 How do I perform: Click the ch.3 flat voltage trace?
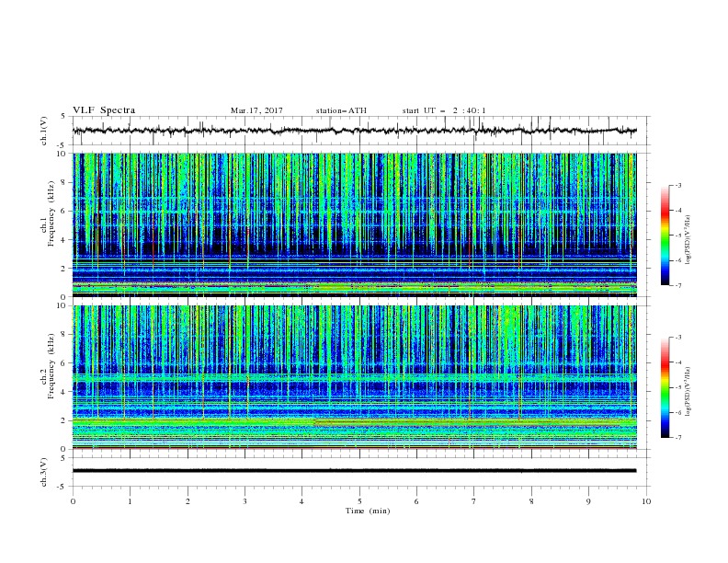354,471
